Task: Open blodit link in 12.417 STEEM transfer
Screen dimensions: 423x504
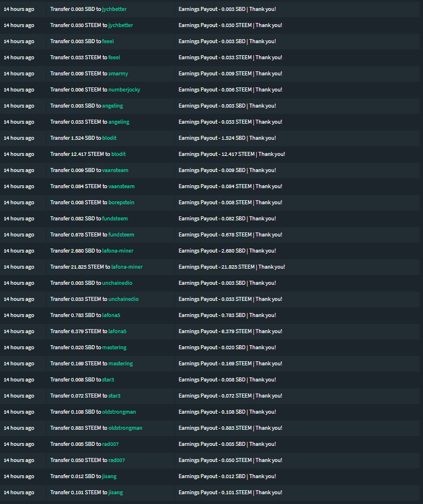Action: 119,154
